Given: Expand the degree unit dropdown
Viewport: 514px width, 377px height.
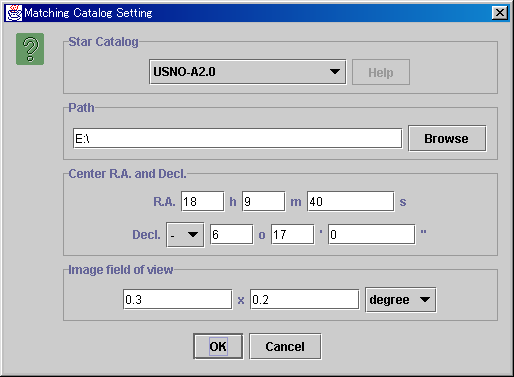Looking at the screenshot, I should click(401, 300).
